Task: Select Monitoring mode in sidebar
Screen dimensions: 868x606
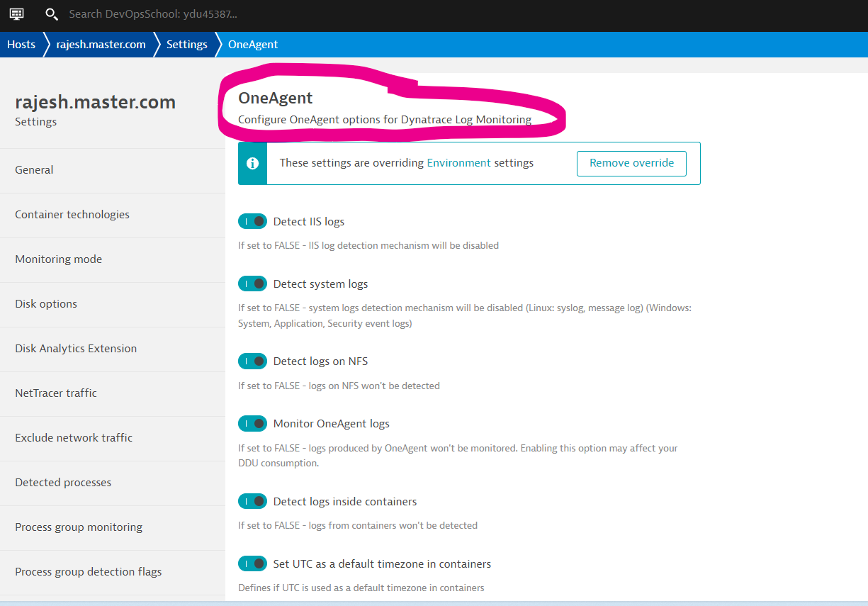Action: click(113, 259)
